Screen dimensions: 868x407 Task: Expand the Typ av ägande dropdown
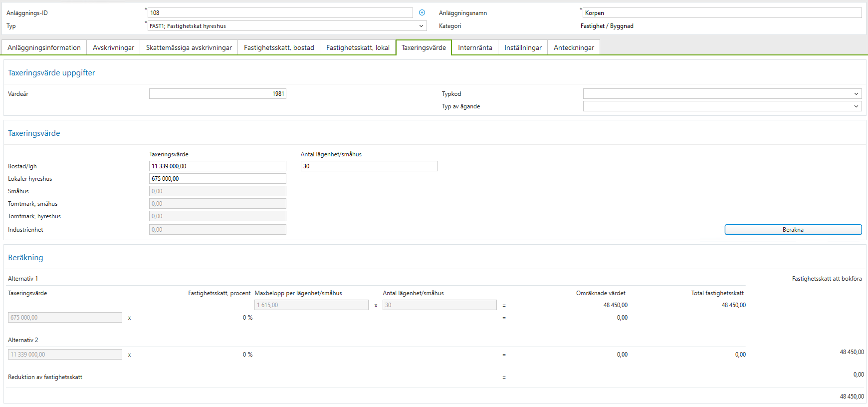722,106
